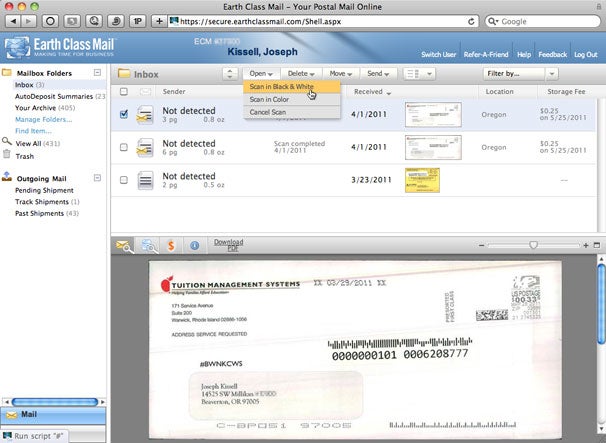Open Track Shipments in Outgoing Mail

coord(47,202)
